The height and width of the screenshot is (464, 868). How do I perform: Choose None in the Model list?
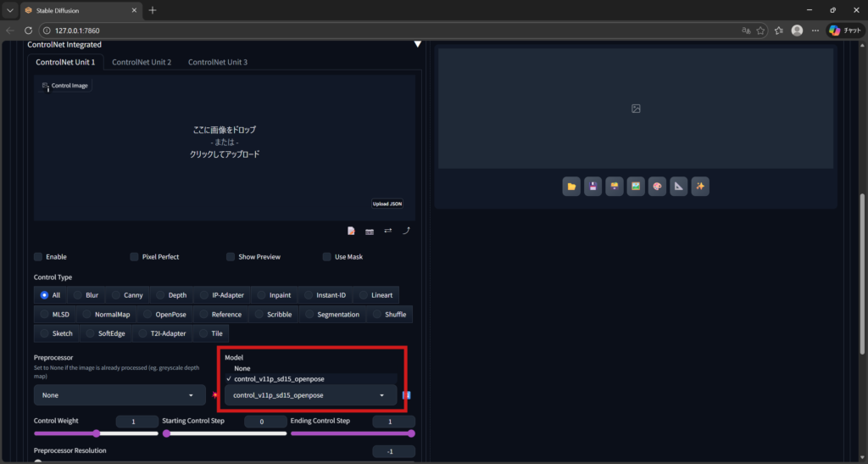click(x=243, y=368)
